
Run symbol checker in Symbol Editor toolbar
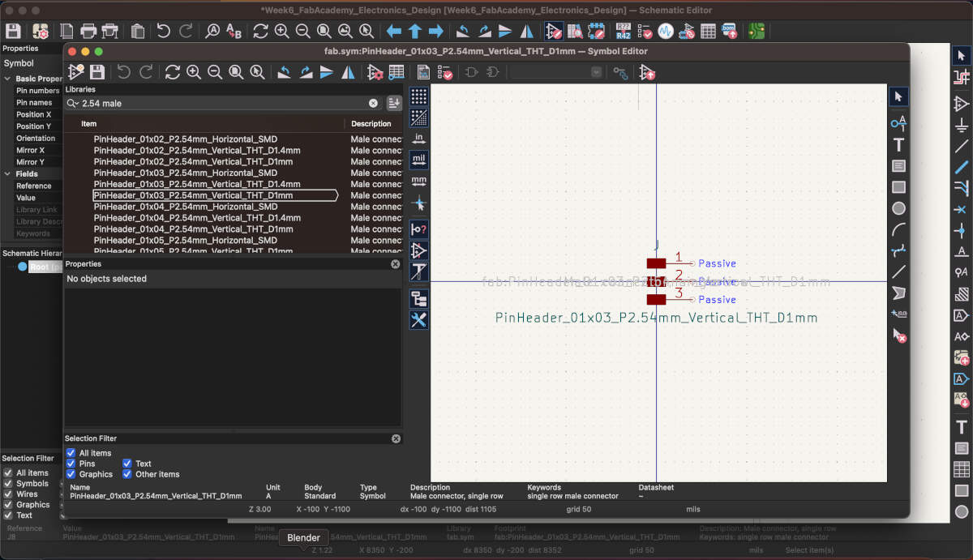pyautogui.click(x=445, y=72)
